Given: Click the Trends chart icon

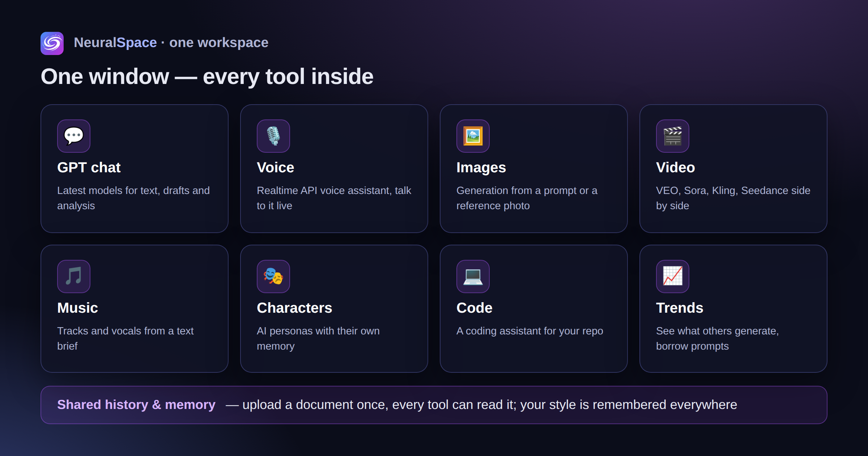Looking at the screenshot, I should (673, 276).
